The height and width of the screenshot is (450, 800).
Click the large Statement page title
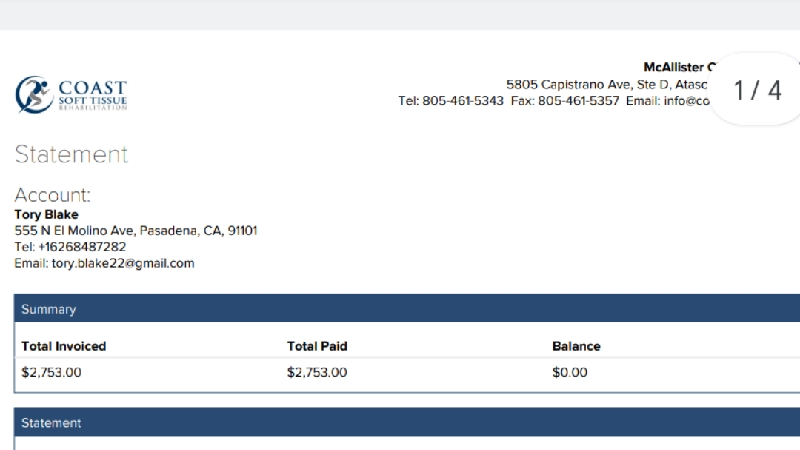coord(71,154)
